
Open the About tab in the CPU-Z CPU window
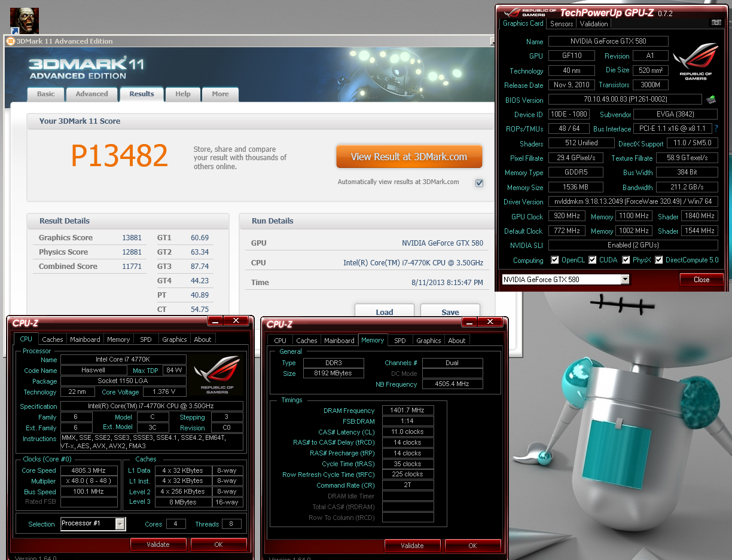click(x=203, y=339)
